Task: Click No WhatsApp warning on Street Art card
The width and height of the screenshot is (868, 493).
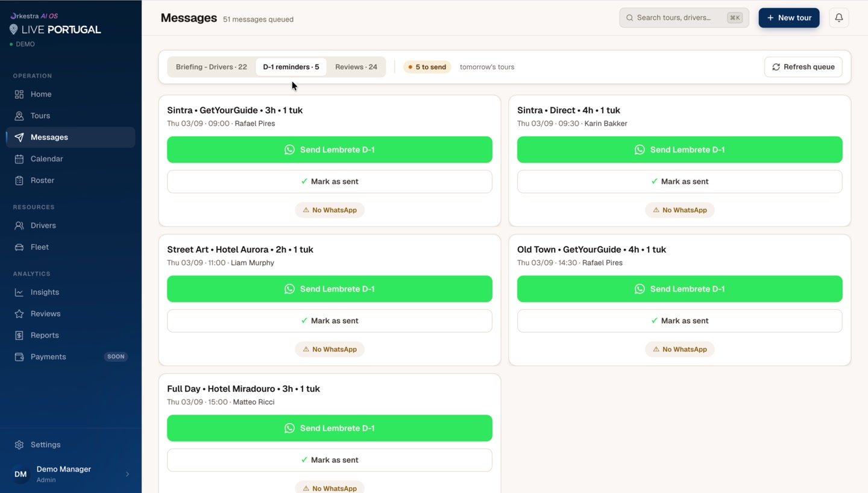Action: [x=330, y=350]
